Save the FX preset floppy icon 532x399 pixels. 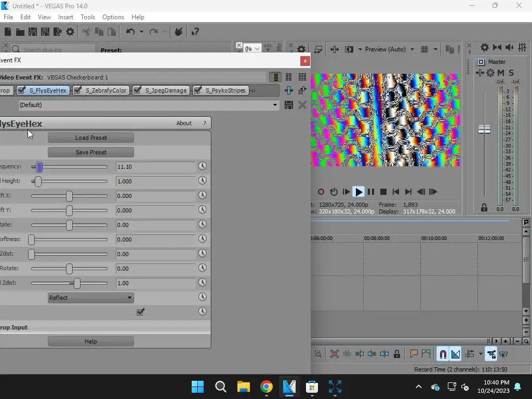click(289, 105)
